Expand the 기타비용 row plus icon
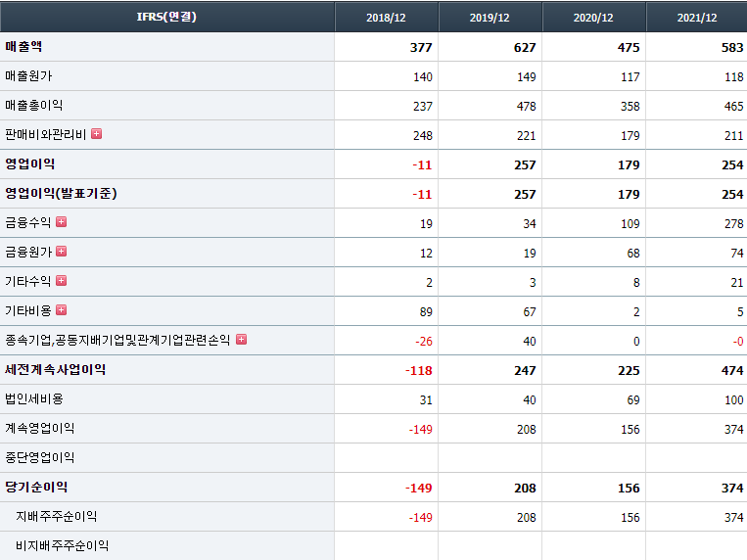 [x=61, y=310]
